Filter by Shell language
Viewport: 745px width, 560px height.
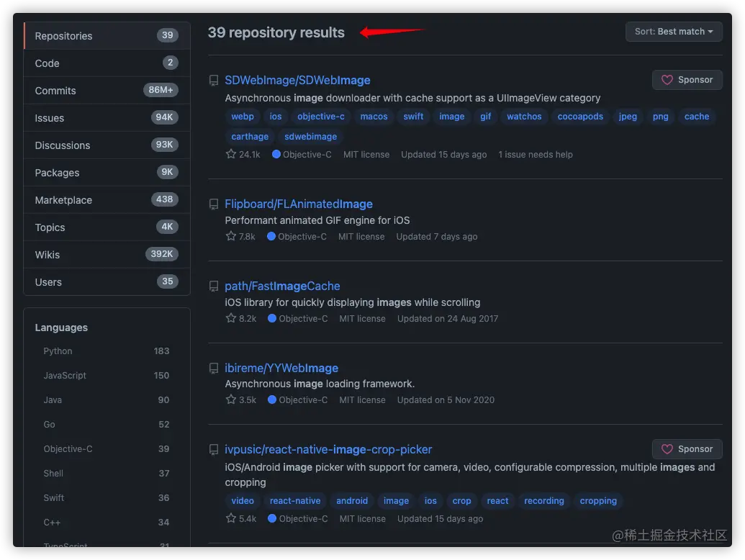click(107, 473)
